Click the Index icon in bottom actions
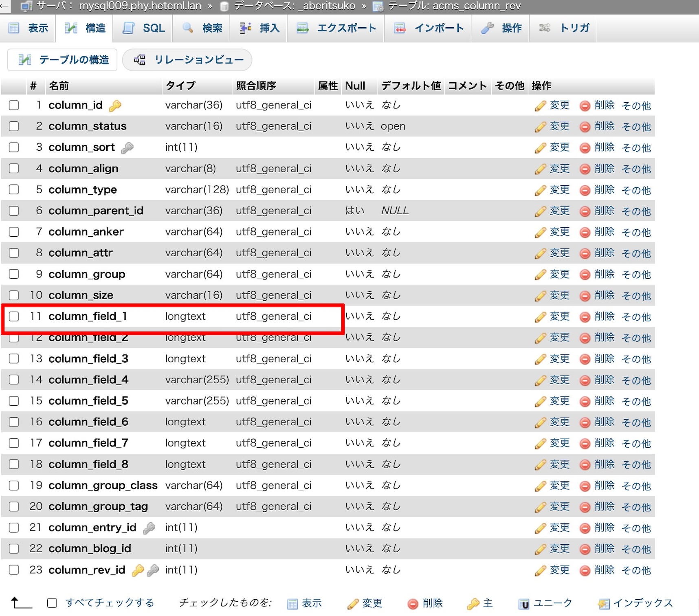 point(604,603)
